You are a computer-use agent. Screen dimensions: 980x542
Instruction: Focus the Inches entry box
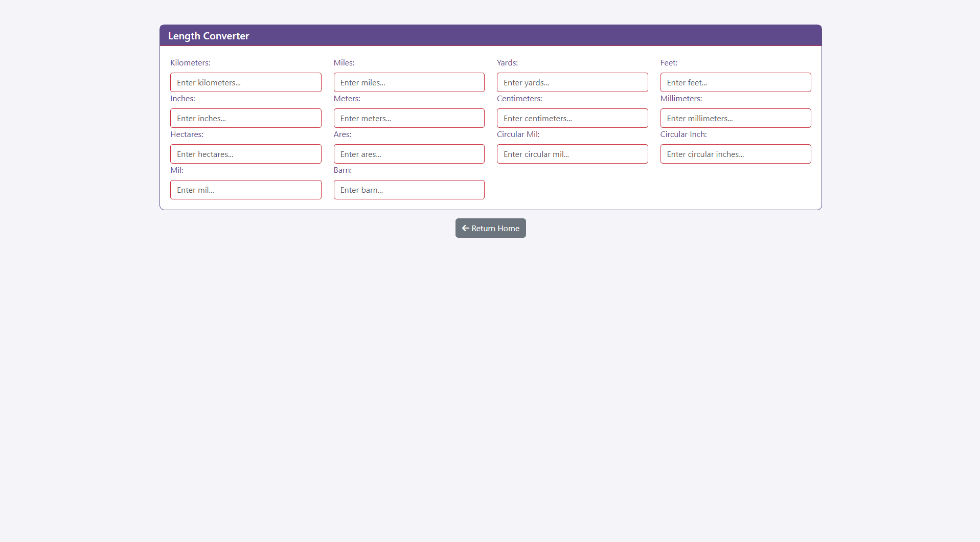click(x=245, y=118)
